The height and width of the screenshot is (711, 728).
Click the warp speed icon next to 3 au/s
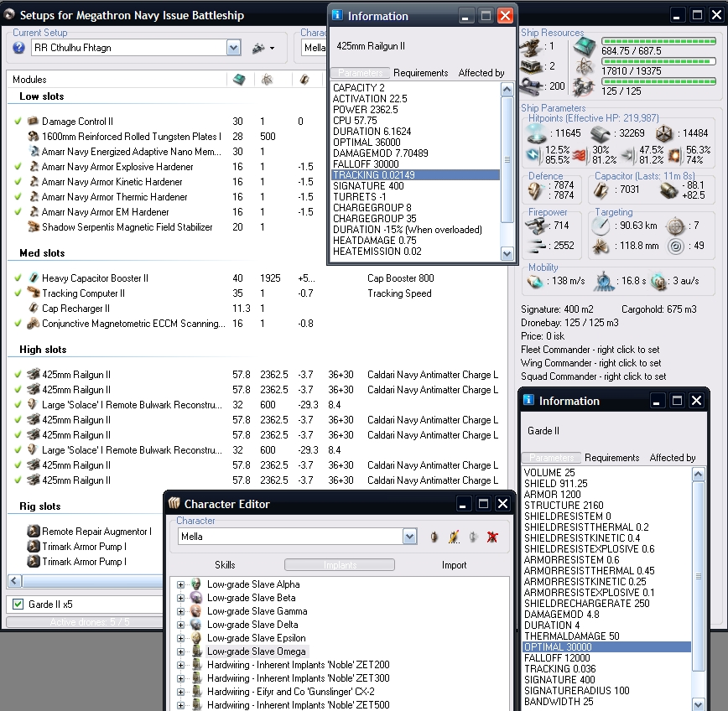[658, 281]
